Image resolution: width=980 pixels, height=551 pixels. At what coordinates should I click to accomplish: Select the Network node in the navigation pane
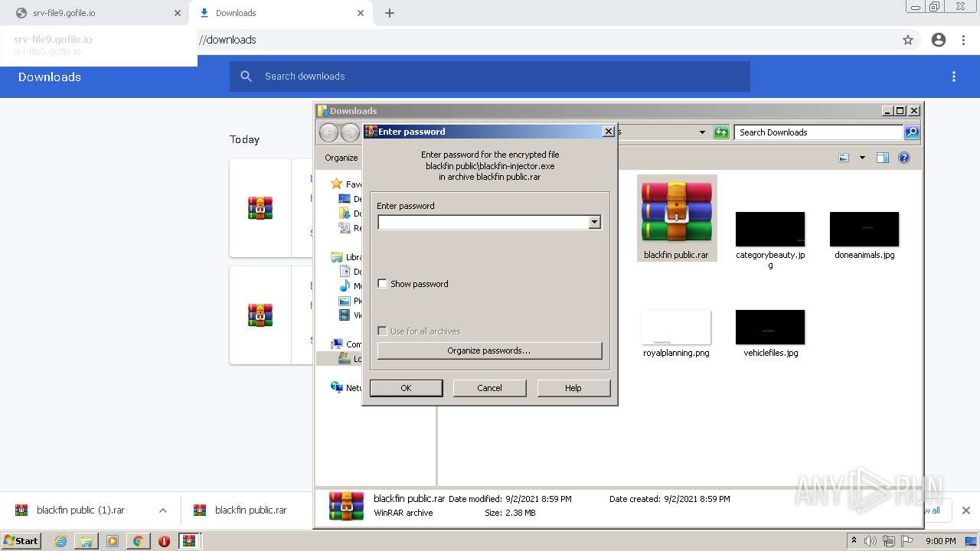337,387
